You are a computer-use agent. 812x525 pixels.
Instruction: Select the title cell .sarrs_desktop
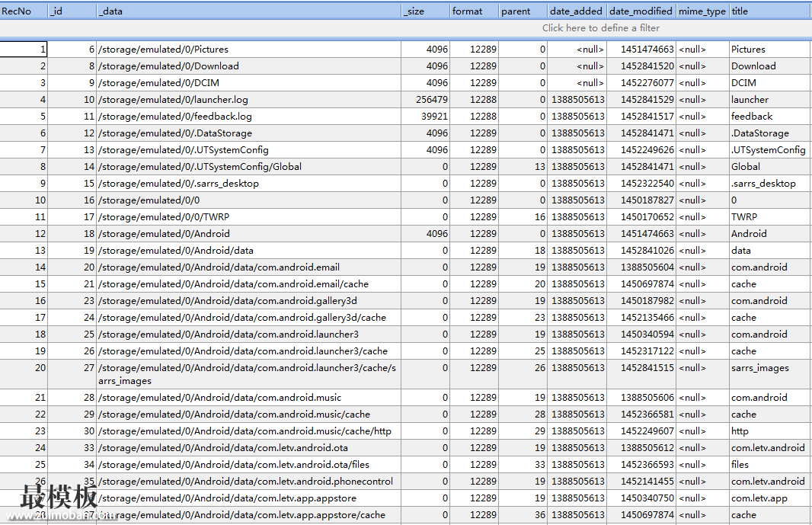tap(770, 184)
